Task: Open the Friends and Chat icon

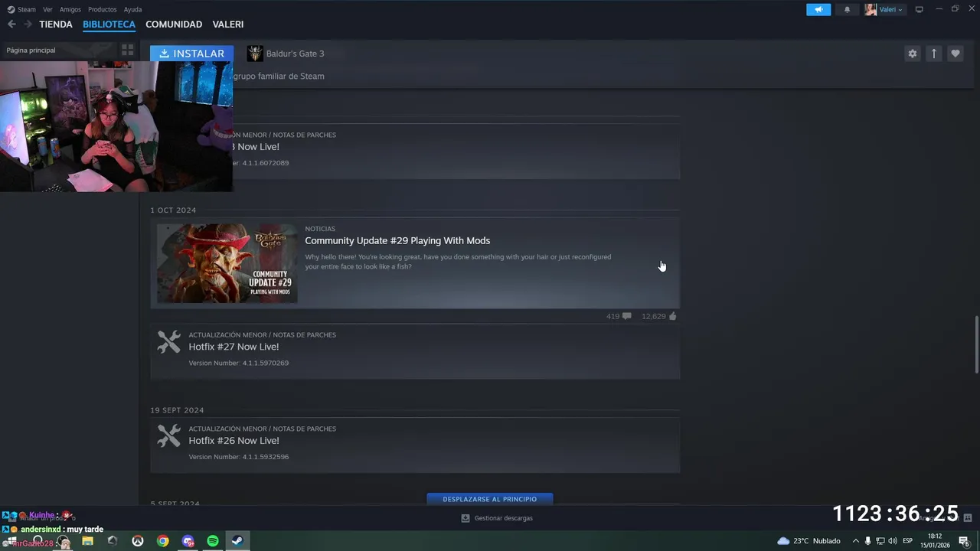Action: pyautogui.click(x=968, y=518)
